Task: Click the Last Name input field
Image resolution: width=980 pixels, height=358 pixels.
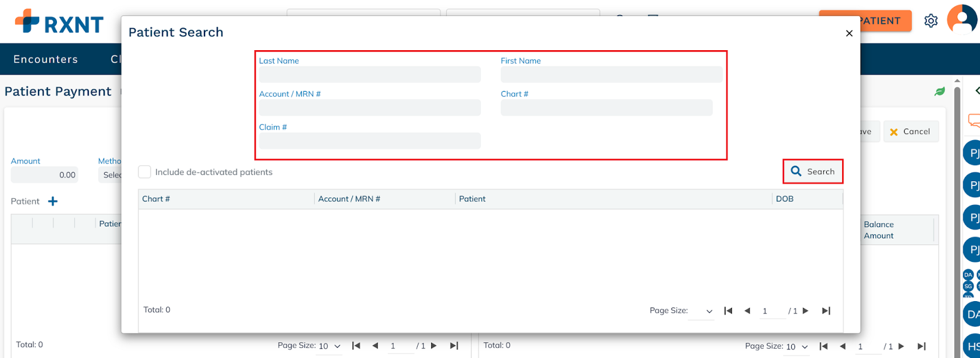Action: (x=369, y=75)
